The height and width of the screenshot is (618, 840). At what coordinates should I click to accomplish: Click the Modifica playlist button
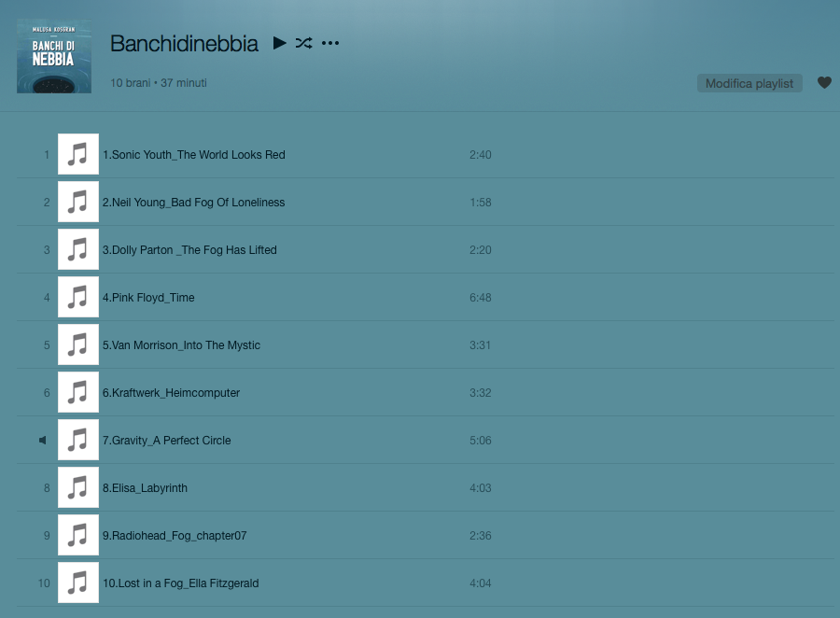point(749,83)
